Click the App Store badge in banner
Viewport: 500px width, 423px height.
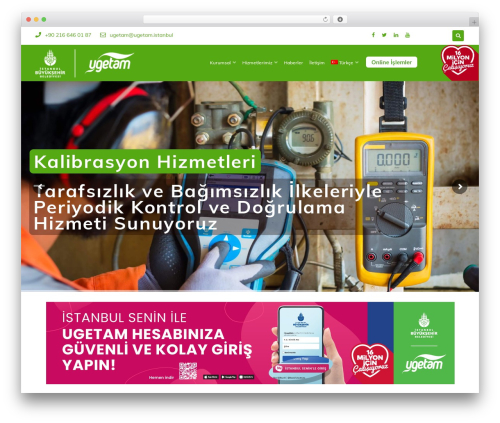point(211,377)
